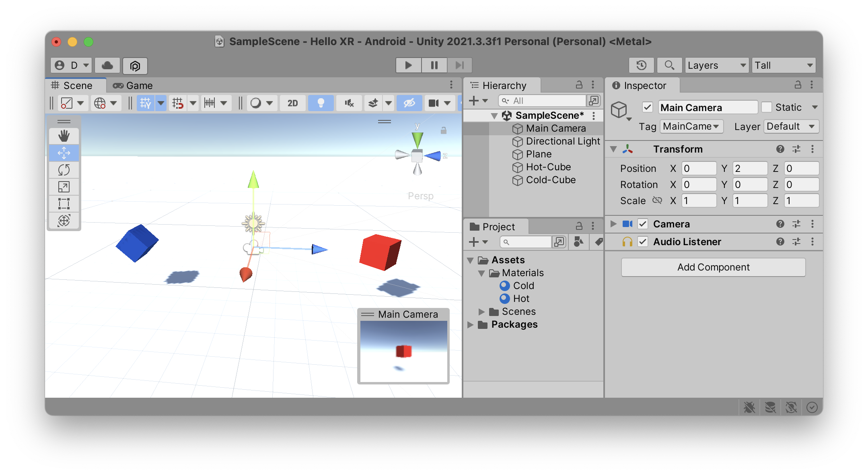Select the Rotate tool

(x=64, y=170)
